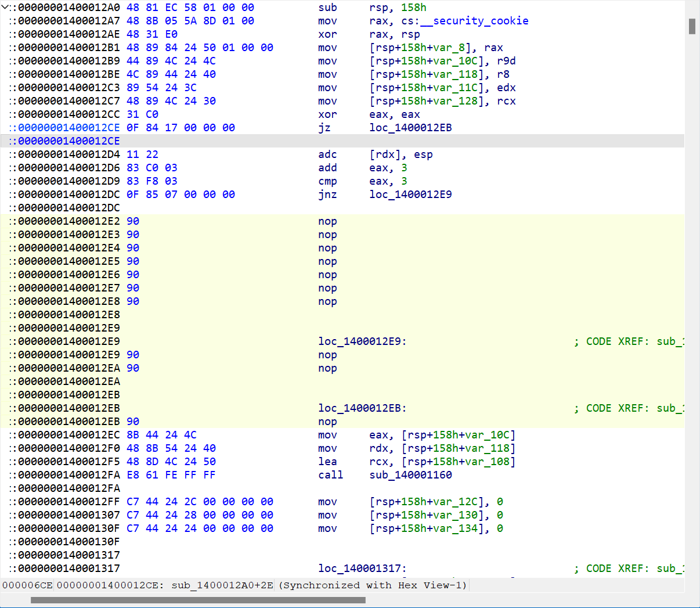Viewport: 700px width, 608px height.
Task: Click address 00000001400012D4 in the listing
Action: pyautogui.click(x=69, y=154)
